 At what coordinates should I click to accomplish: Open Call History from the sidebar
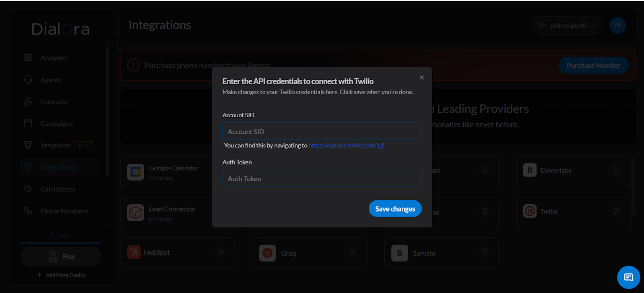(58, 189)
